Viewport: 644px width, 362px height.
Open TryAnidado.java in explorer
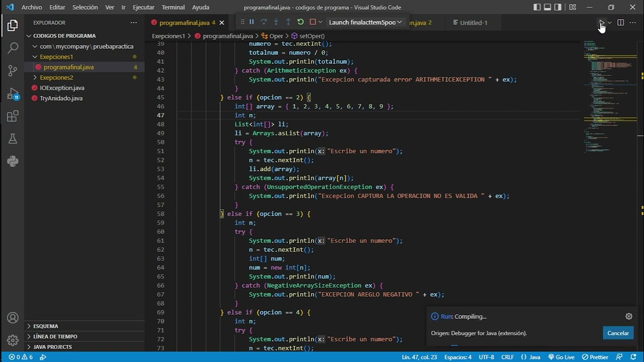[85, 98]
